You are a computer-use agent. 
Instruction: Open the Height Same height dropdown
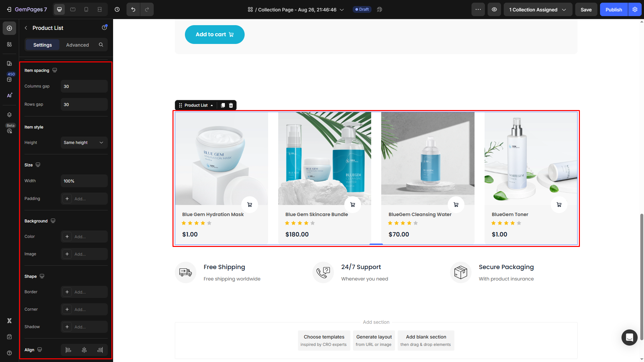[84, 143]
